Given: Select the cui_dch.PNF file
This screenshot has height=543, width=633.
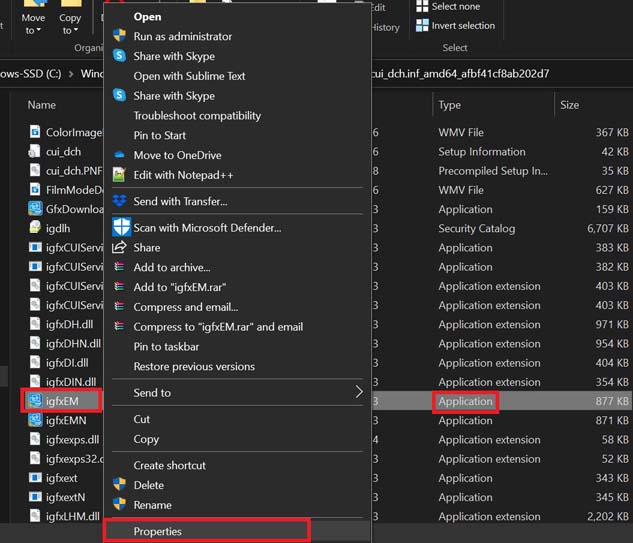Looking at the screenshot, I should click(74, 171).
